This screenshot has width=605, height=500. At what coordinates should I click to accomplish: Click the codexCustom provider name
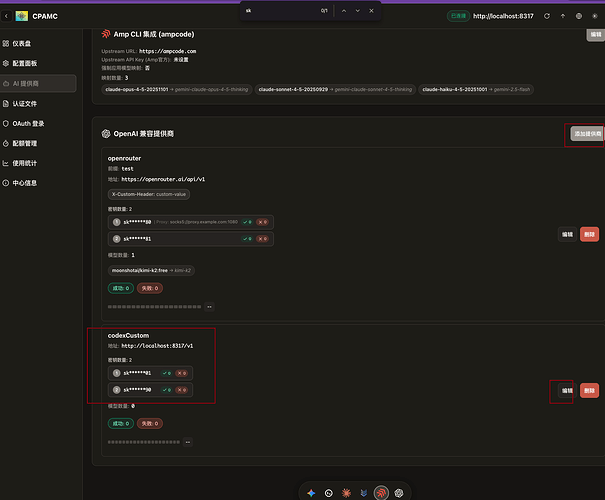(128, 336)
